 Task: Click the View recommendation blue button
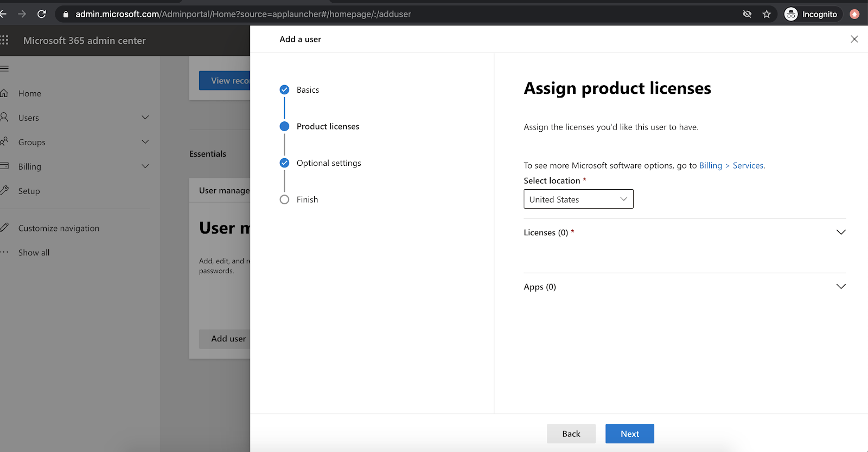coord(225,81)
